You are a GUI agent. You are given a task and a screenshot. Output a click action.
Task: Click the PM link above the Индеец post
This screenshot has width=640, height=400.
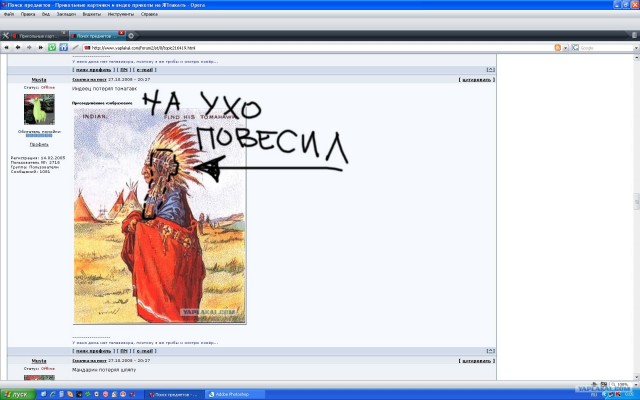(124, 70)
